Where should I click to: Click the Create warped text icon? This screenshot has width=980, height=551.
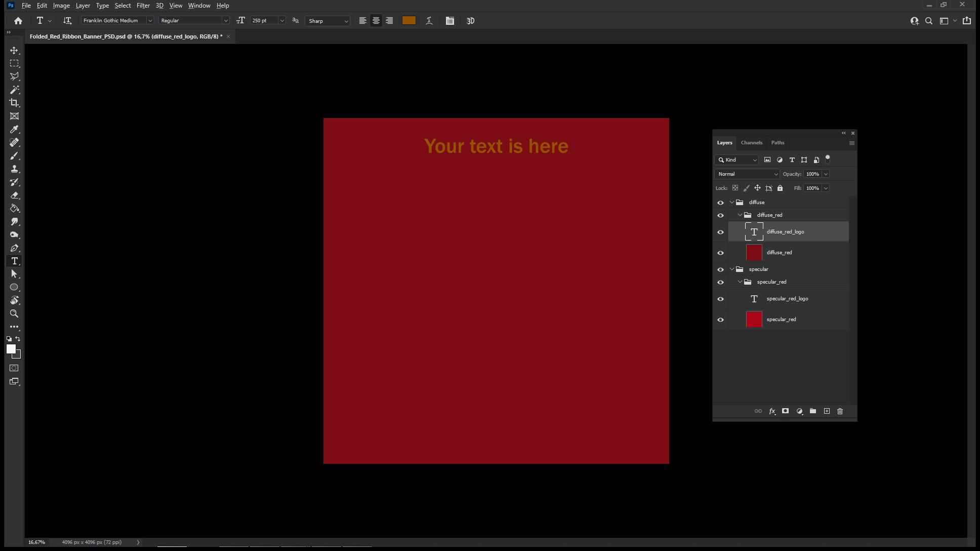click(x=429, y=21)
